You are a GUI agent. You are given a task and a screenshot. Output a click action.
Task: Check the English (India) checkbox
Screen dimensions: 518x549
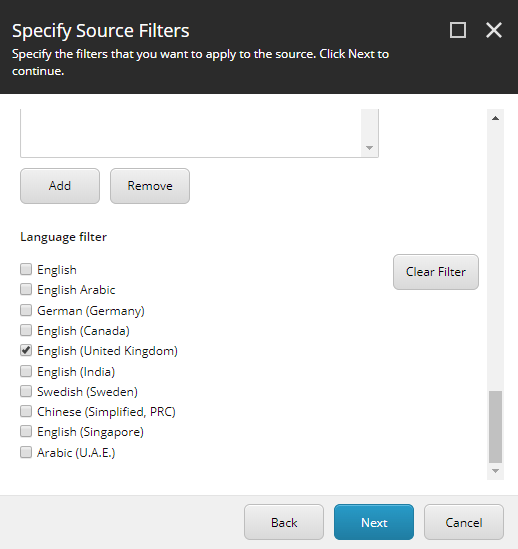[26, 371]
